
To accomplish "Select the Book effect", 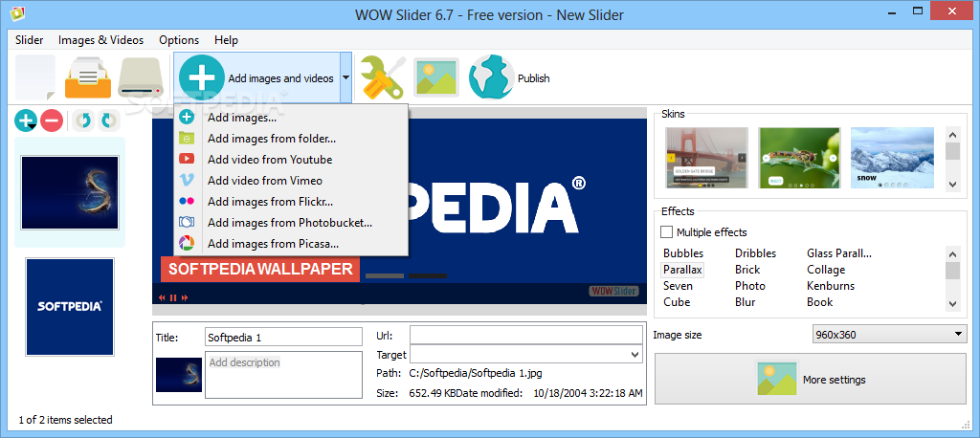I will [820, 302].
